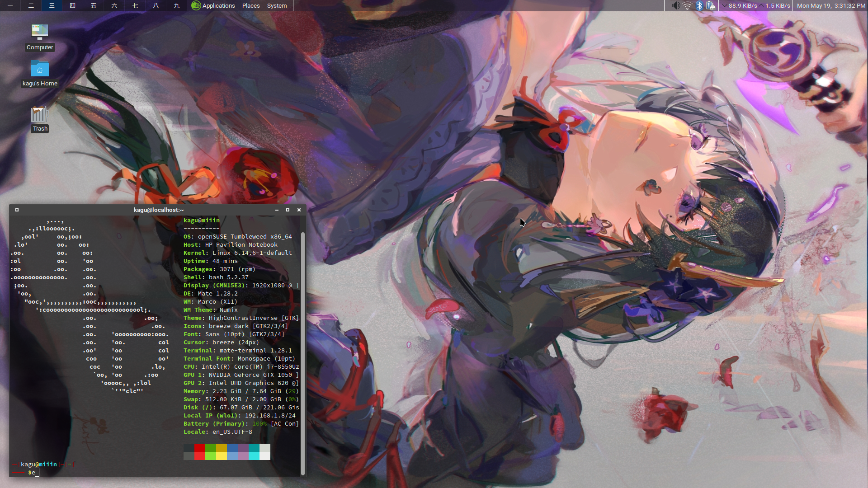
Task: Click the Swap: 512.00 KiB / 2.00 GiB line
Action: click(x=241, y=399)
